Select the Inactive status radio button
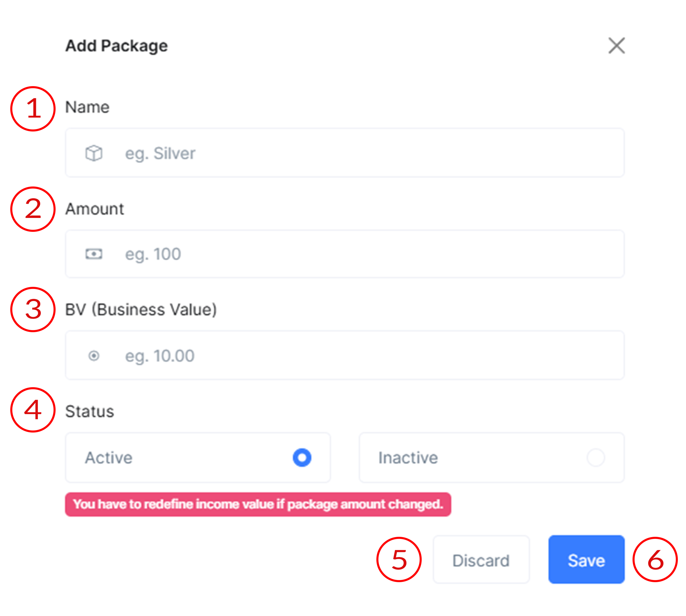This screenshot has width=686, height=616. pos(595,458)
